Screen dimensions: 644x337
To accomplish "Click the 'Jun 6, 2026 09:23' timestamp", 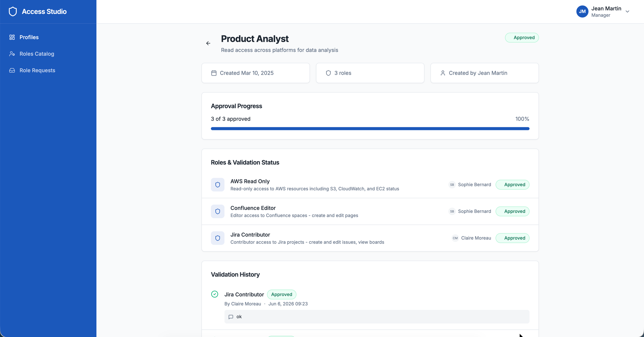I will click(288, 304).
